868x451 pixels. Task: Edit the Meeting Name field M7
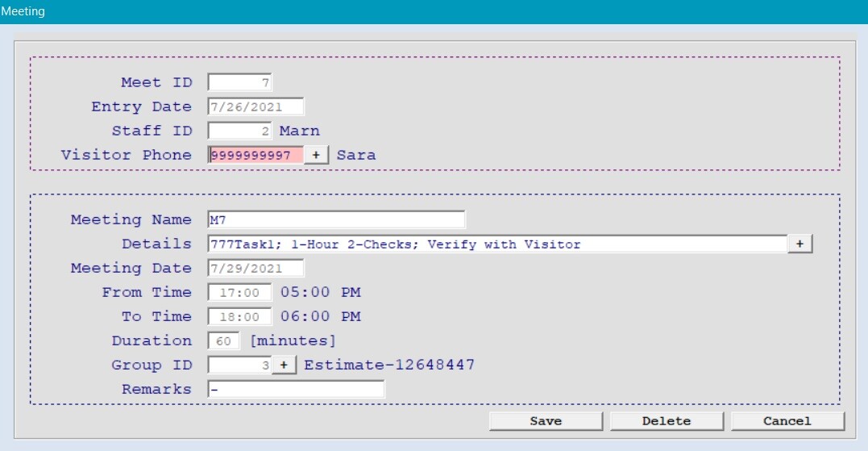(337, 220)
